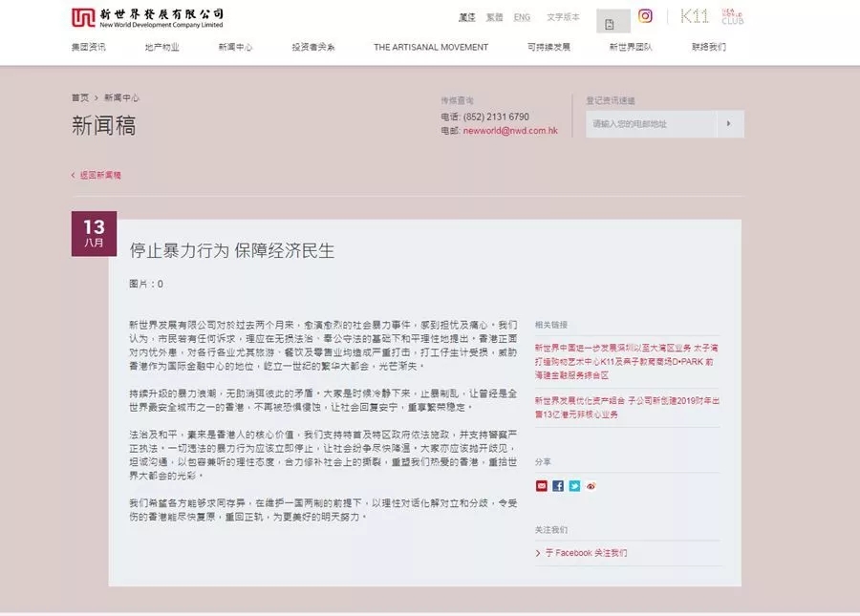
Task: Share article on Weibo icon
Action: click(x=591, y=486)
